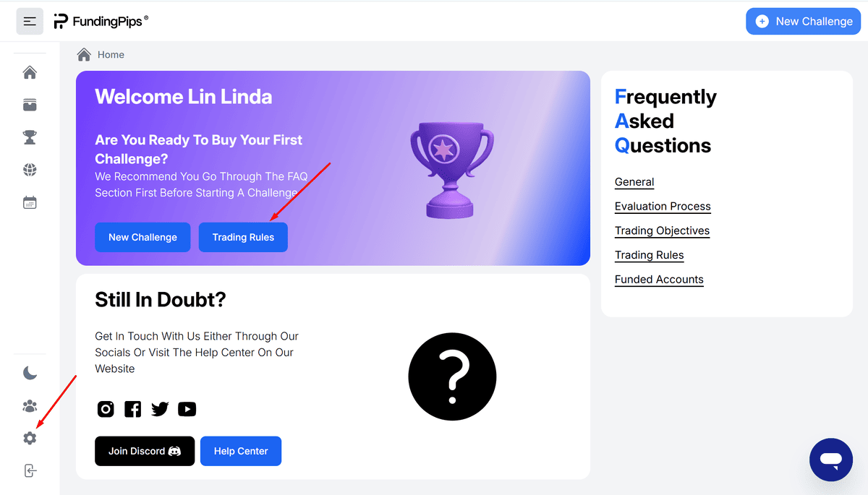The height and width of the screenshot is (495, 868).
Task: Collapse the sidebar with the hamburger menu button
Action: [x=30, y=22]
